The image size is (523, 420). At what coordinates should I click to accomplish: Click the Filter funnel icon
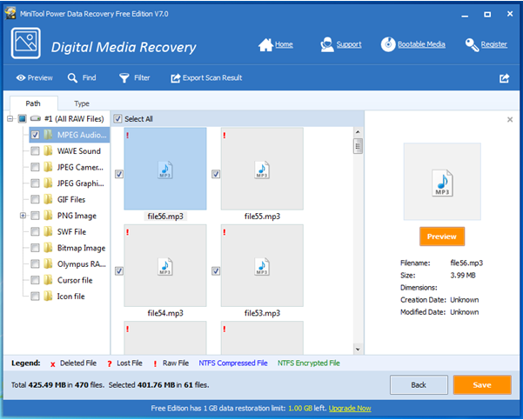124,78
